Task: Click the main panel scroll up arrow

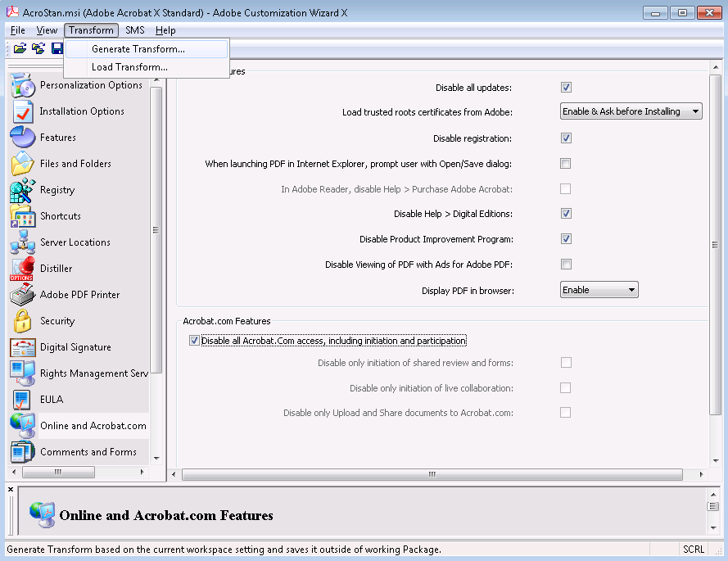Action: point(716,67)
